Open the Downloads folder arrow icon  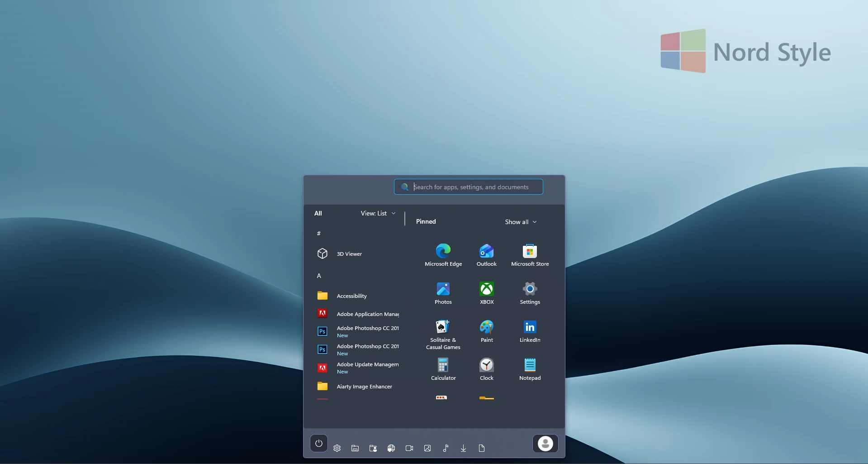click(464, 448)
